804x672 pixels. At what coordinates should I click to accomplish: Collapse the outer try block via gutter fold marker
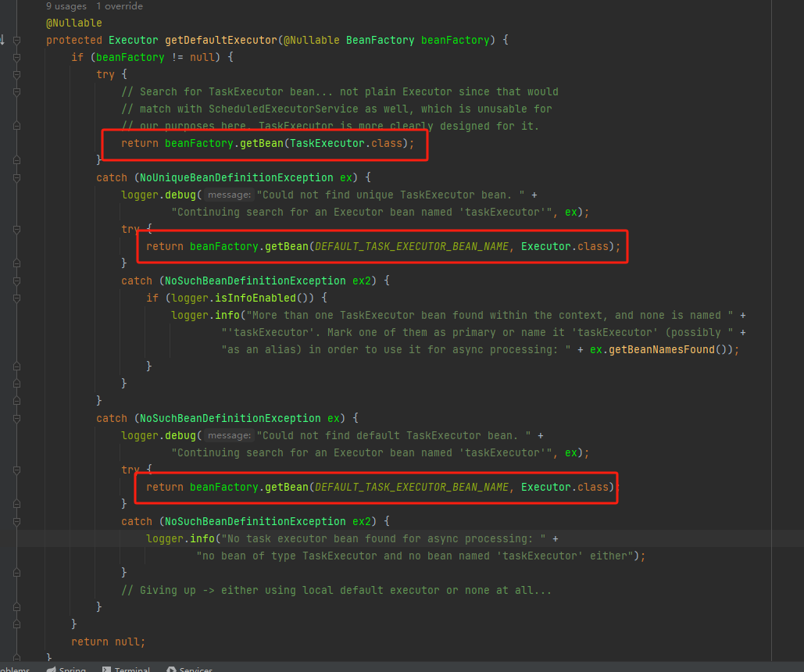point(16,74)
